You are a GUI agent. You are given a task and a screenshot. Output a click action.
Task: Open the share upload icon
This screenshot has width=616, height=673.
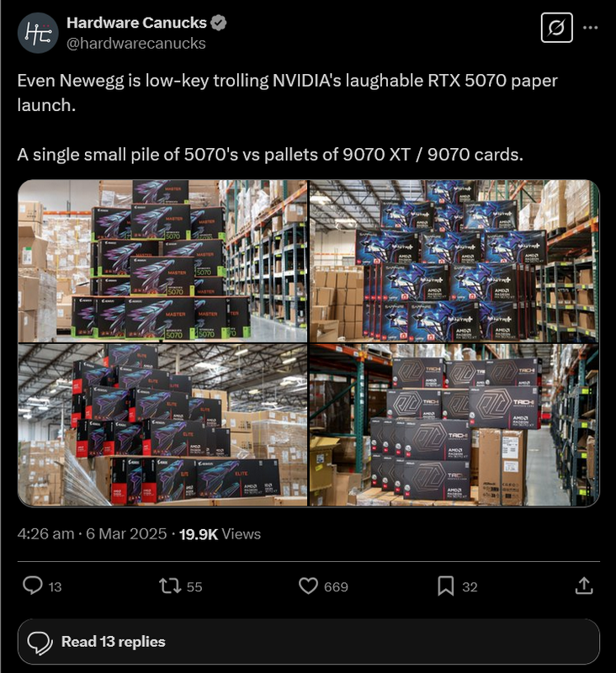tap(584, 586)
